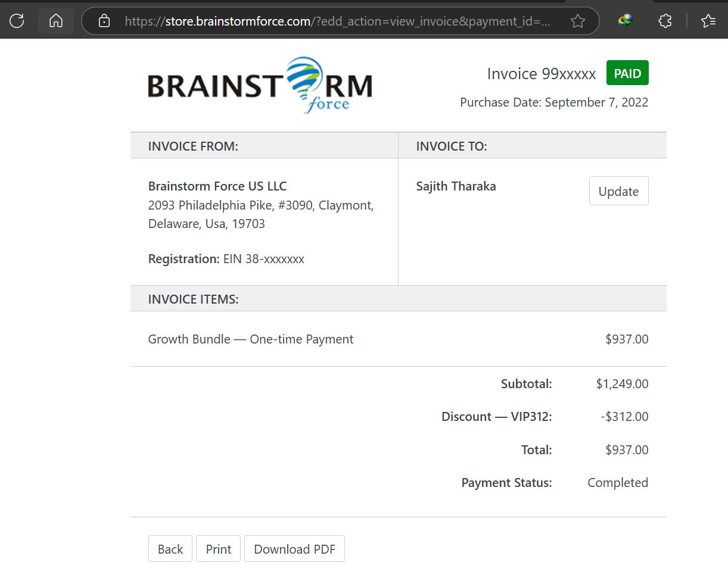
Task: Select the customer name 'Sajith Tharaka'
Action: 456,186
